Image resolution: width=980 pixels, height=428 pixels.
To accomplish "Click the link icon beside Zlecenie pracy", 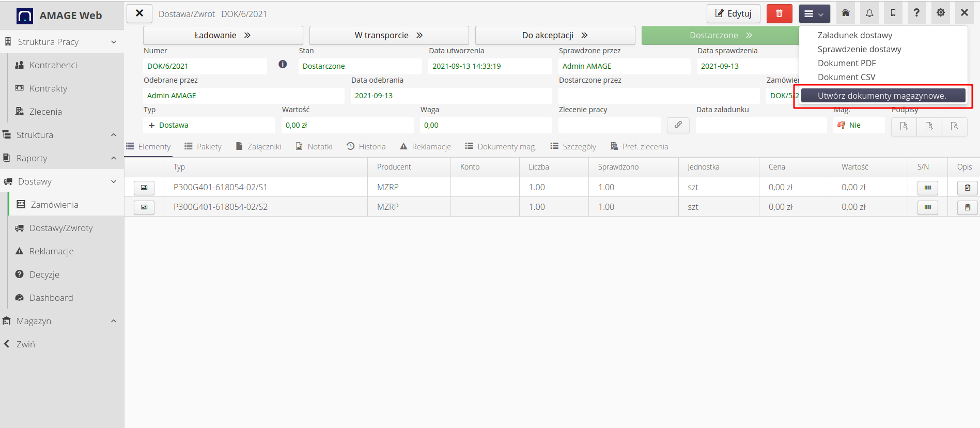I will click(x=678, y=125).
